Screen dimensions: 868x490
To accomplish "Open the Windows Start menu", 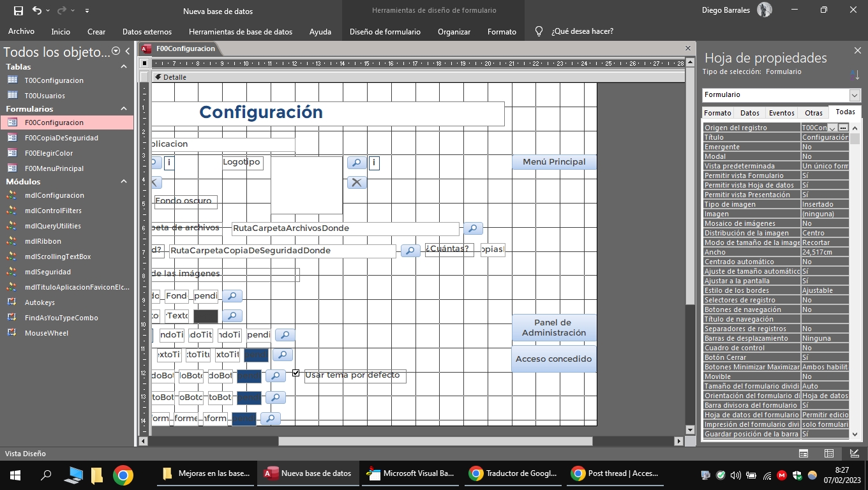I will [x=15, y=474].
